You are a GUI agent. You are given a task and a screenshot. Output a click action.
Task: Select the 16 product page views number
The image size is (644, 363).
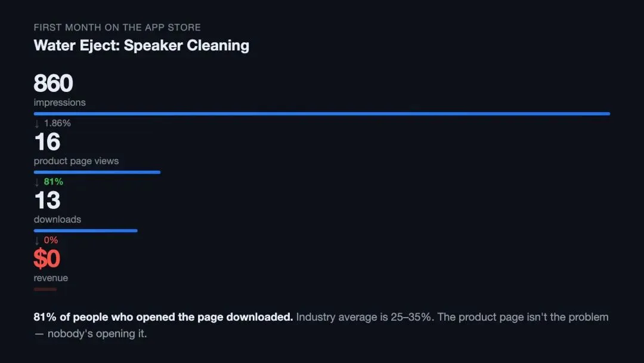tap(47, 142)
